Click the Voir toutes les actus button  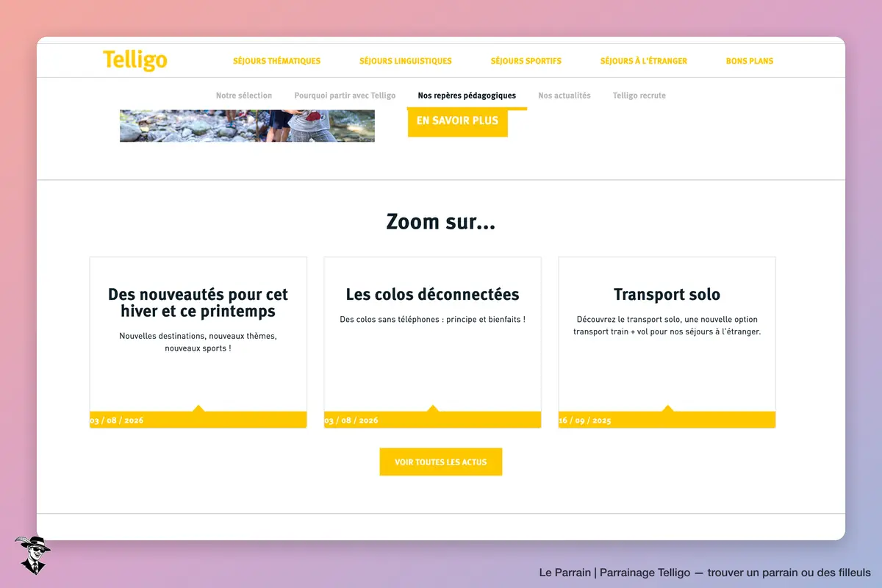click(441, 462)
